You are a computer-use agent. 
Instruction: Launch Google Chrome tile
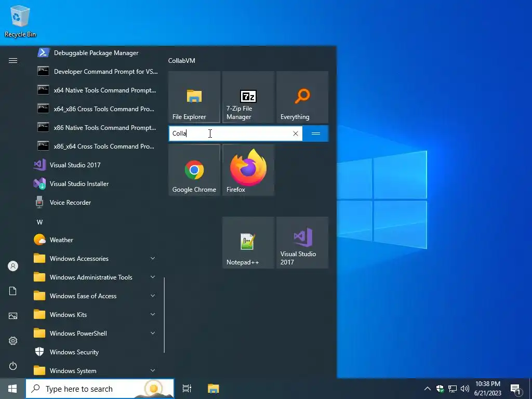(194, 170)
